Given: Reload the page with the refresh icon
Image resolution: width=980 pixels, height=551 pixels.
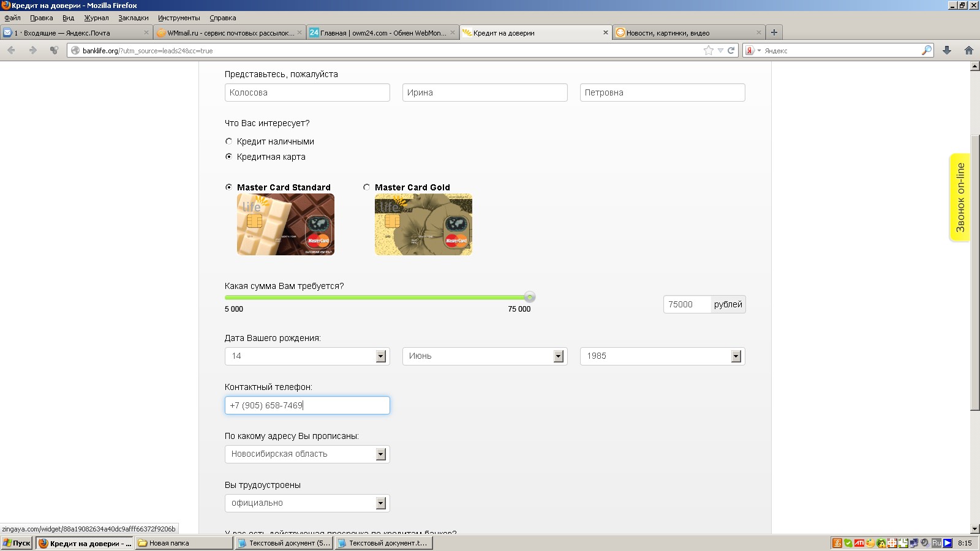Looking at the screenshot, I should click(x=731, y=50).
